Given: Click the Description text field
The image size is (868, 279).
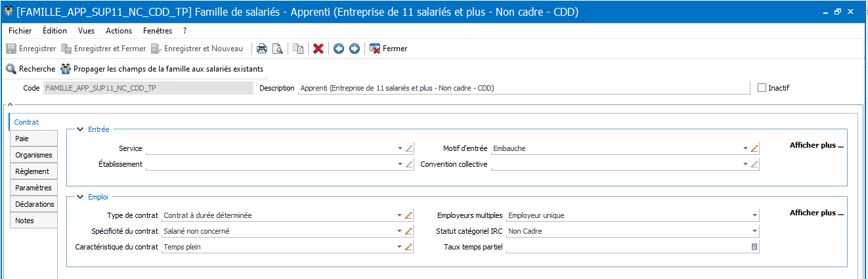Looking at the screenshot, I should coord(523,88).
